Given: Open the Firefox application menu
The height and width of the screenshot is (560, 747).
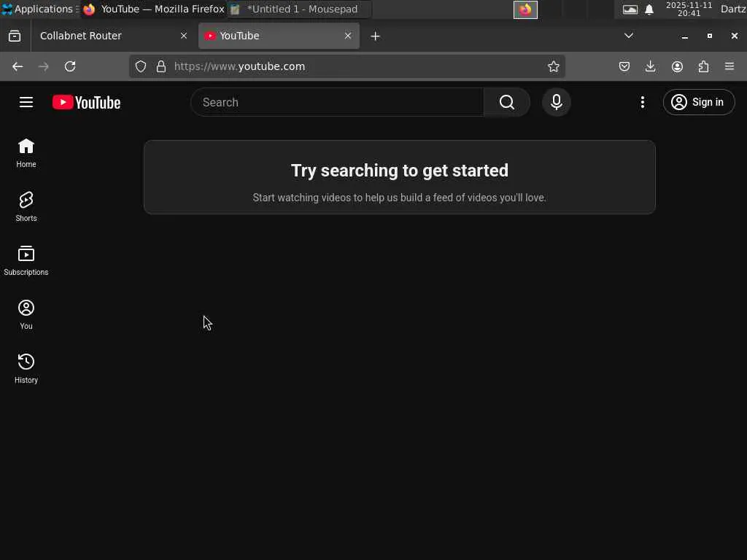Looking at the screenshot, I should point(729,66).
